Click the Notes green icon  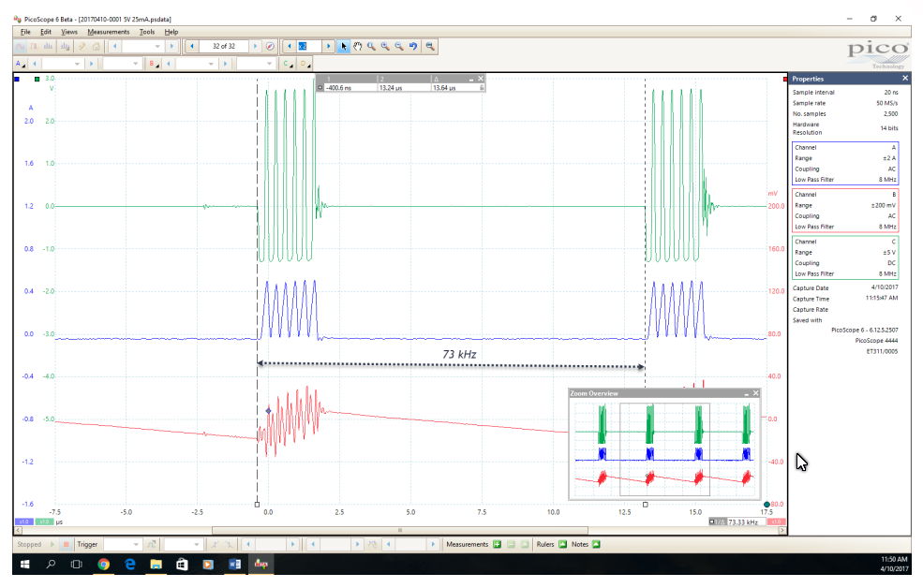pyautogui.click(x=596, y=545)
